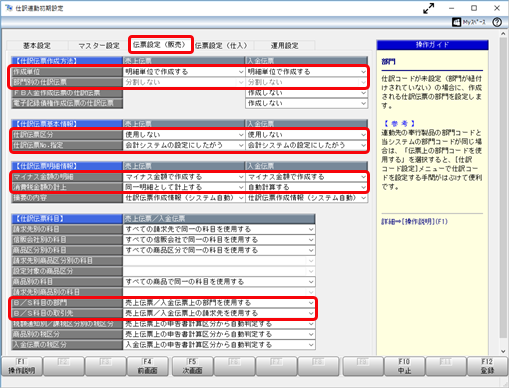Open 請求先別の科目 dropdown
This screenshot has height=388, width=510.
(219, 229)
